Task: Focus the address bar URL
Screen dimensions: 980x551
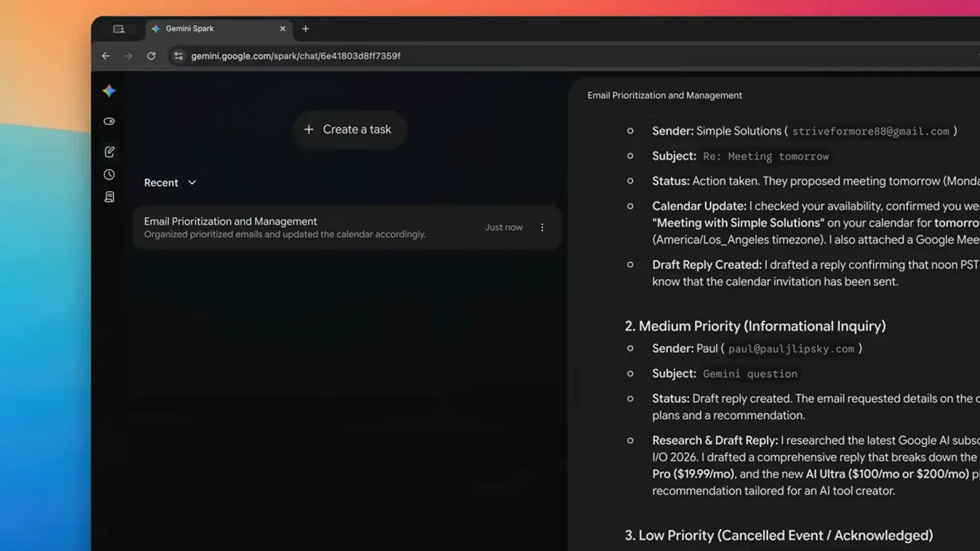Action: coord(296,56)
